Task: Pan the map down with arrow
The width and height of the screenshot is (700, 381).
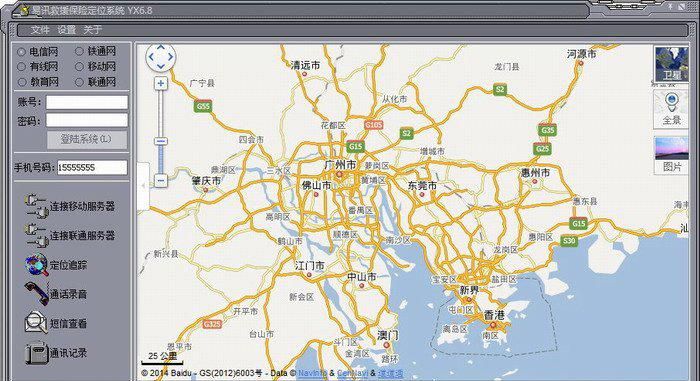Action: [x=161, y=66]
